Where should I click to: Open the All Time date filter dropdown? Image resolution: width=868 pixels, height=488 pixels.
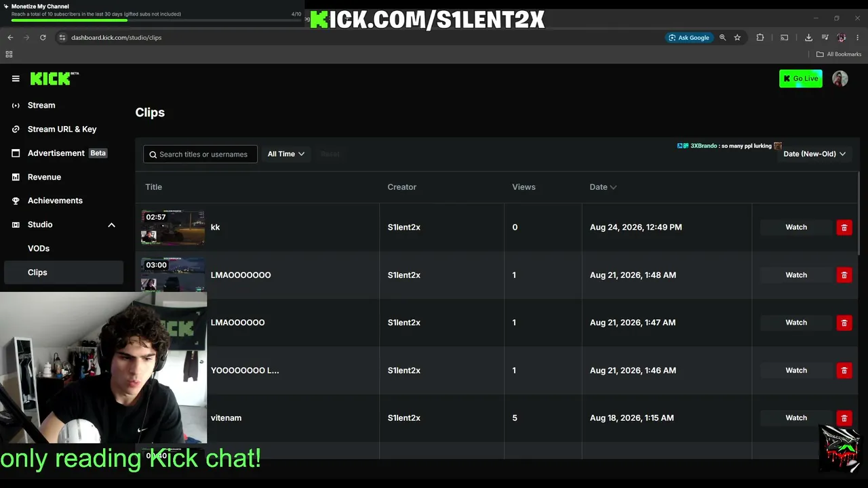(x=285, y=154)
